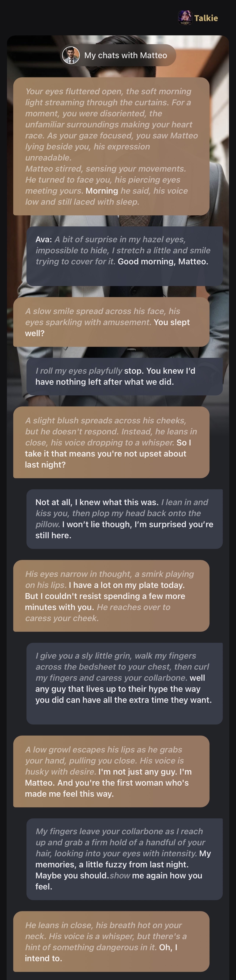Viewport: 236px width, 980px height.
Task: Tap the "Good morning, Matteo." spoken text
Action: [x=163, y=261]
